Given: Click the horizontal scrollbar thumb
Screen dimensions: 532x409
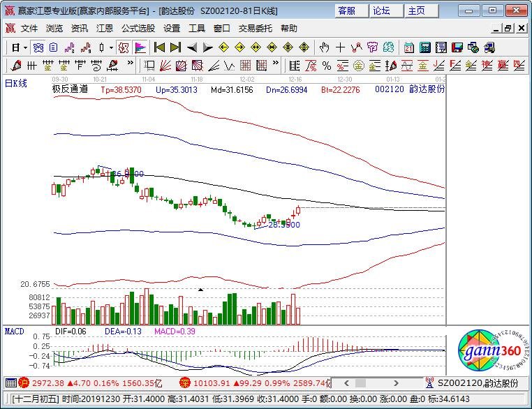Looking at the screenshot, I should (360, 383).
